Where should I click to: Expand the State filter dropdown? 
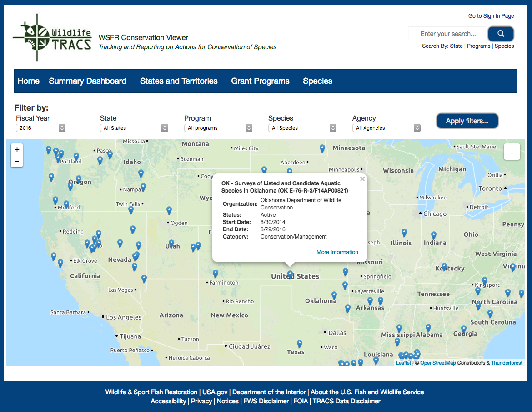point(134,128)
